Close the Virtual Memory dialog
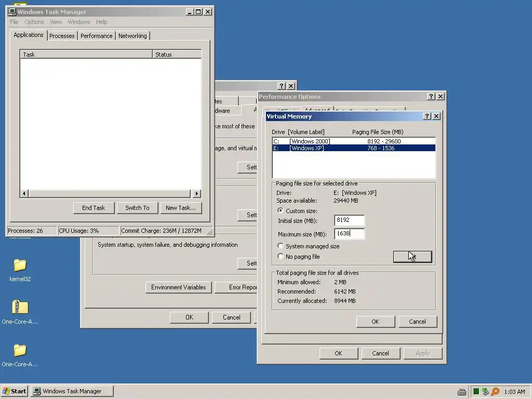Image resolution: width=532 pixels, height=399 pixels. coord(436,116)
